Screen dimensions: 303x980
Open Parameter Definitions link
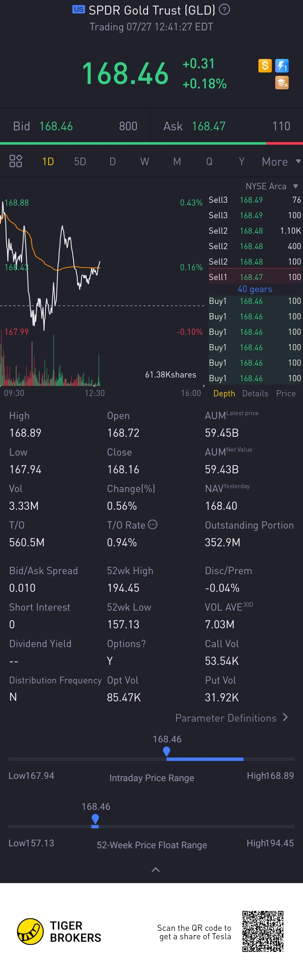[x=231, y=718]
